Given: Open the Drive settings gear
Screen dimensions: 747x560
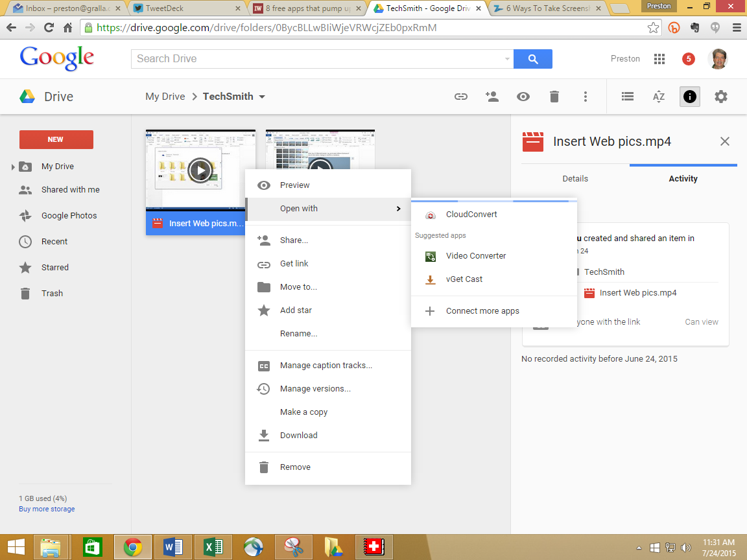Looking at the screenshot, I should click(721, 97).
